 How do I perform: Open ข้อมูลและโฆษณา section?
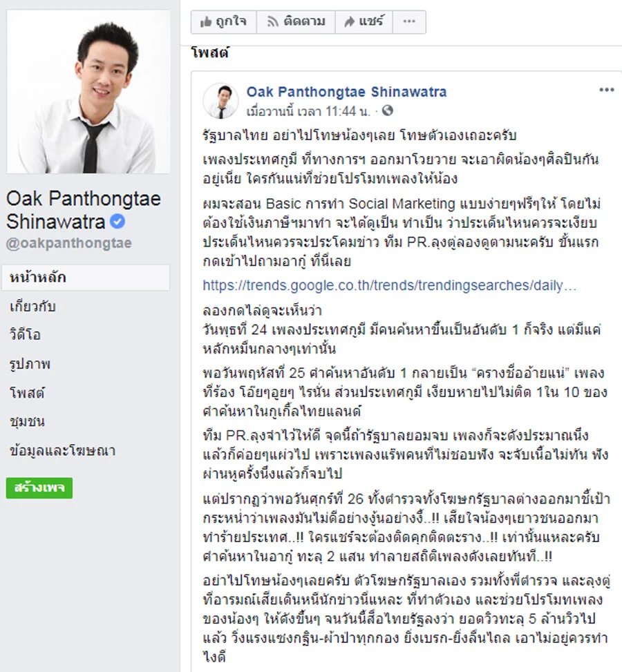point(62,450)
